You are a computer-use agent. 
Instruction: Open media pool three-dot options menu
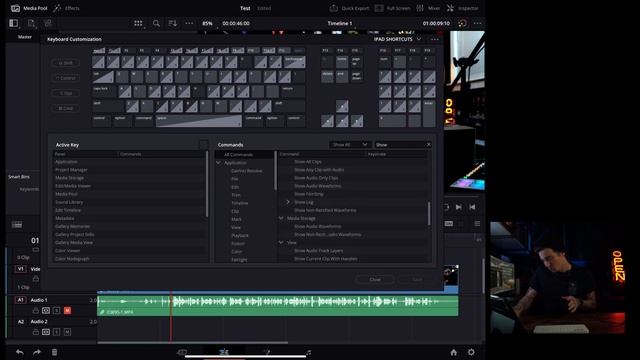pos(189,23)
